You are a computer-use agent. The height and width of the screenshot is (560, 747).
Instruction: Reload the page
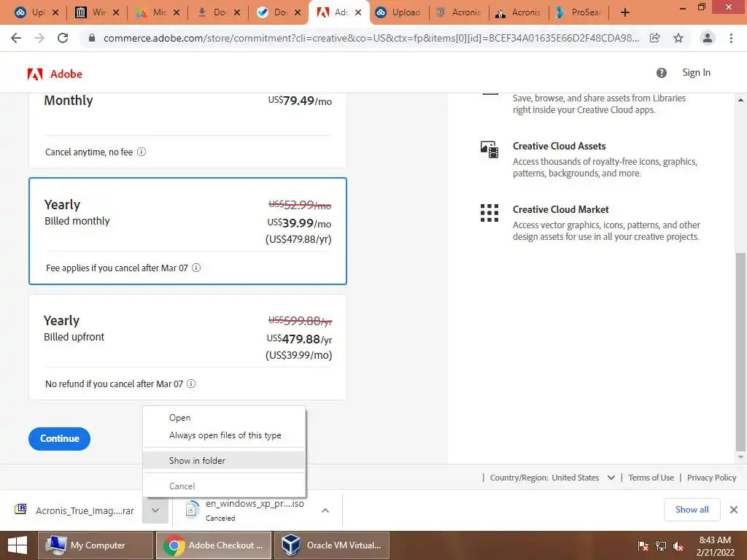(63, 38)
